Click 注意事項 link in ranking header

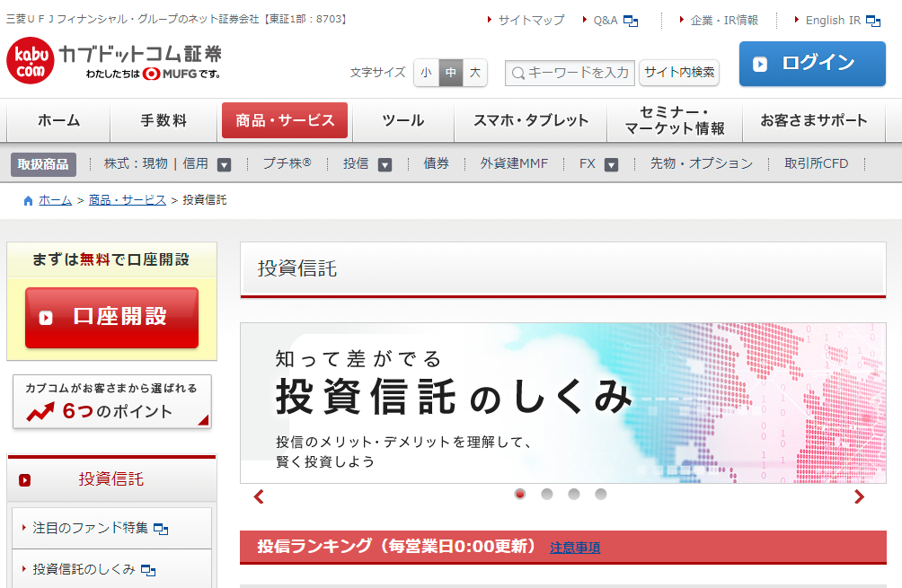pos(575,548)
